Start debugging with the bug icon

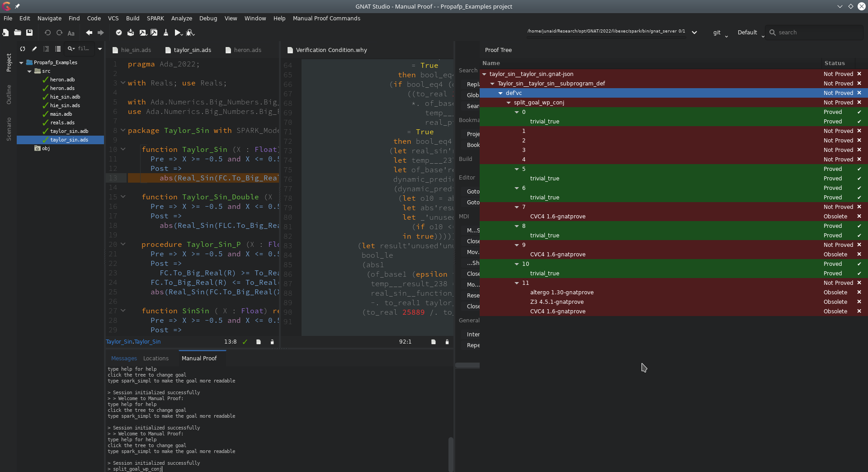pos(190,33)
